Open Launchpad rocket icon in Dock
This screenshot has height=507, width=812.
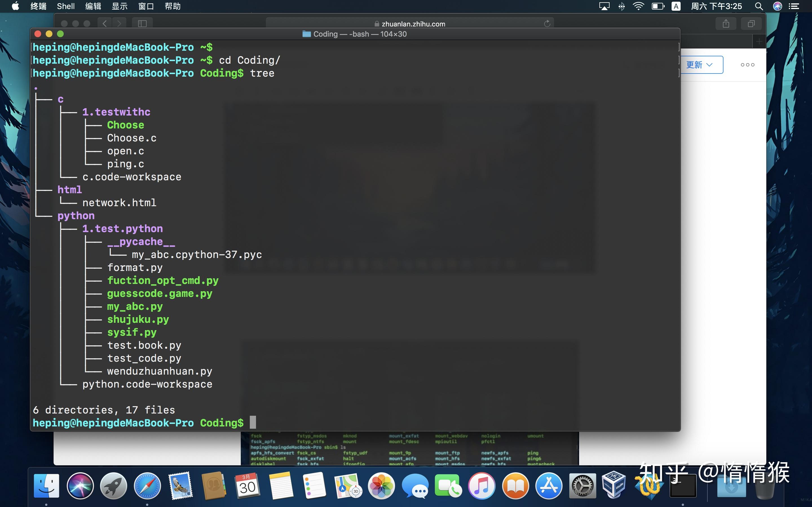point(113,486)
